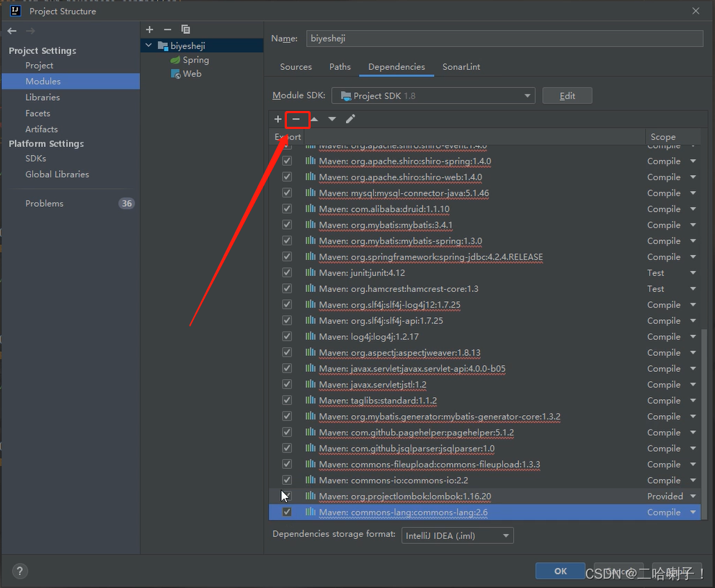Viewport: 715px width, 588px height.
Task: Open scope dropdown for junit:4.12
Action: pyautogui.click(x=693, y=272)
